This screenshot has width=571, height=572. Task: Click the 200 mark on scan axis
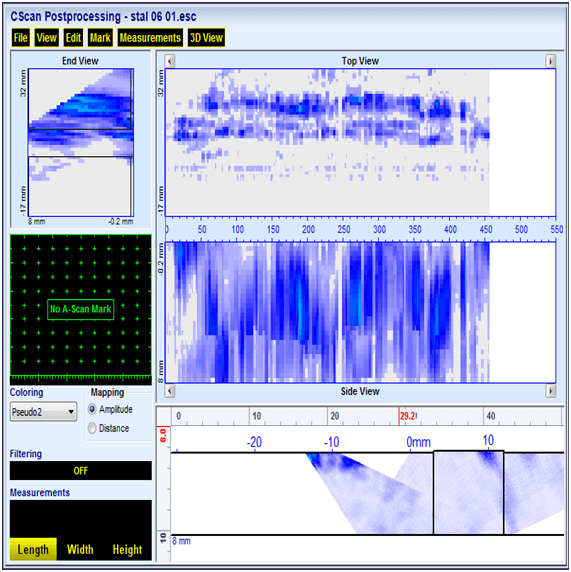click(308, 229)
